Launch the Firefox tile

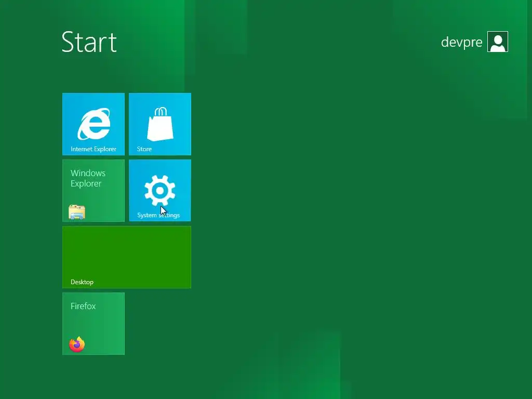94,323
